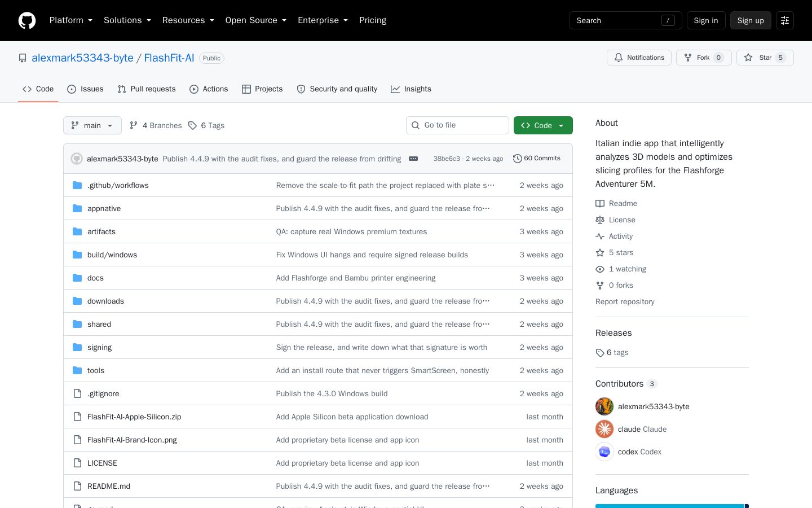Expand the Platform menu

coord(71,20)
